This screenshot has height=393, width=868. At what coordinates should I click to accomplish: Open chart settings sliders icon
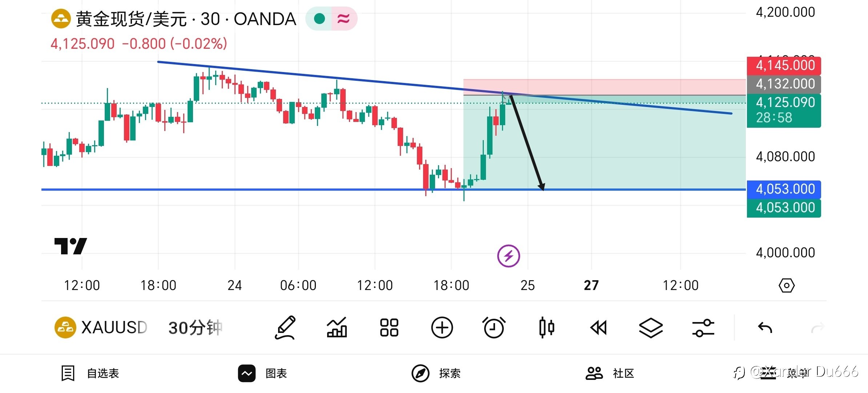click(703, 327)
